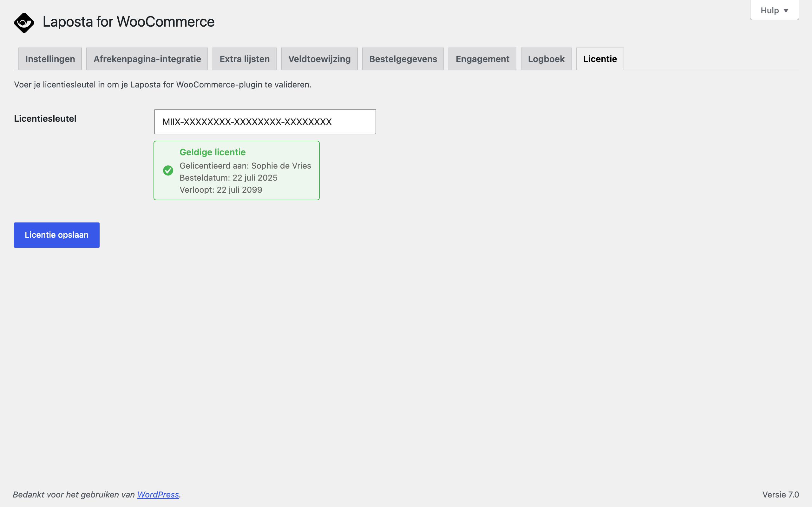This screenshot has height=507, width=812.
Task: Focus the Licentiesleutel input field
Action: (x=265, y=122)
